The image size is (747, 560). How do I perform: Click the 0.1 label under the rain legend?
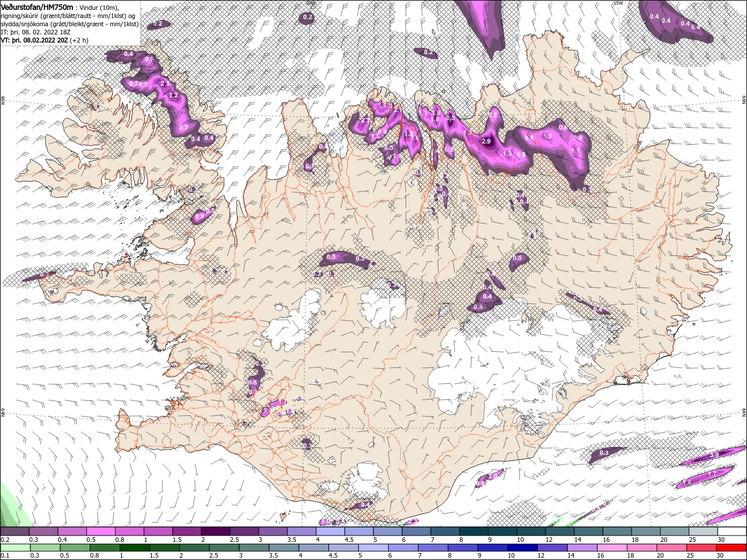click(x=5, y=555)
